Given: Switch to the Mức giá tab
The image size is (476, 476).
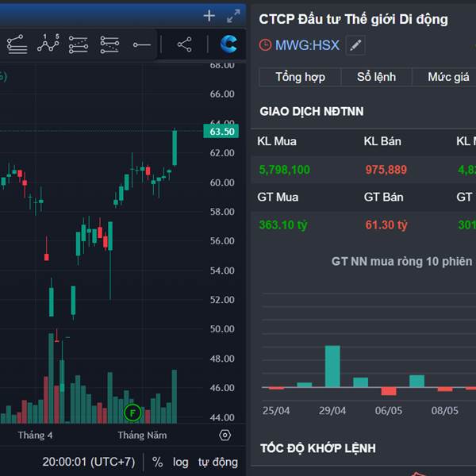Looking at the screenshot, I should pos(448,77).
